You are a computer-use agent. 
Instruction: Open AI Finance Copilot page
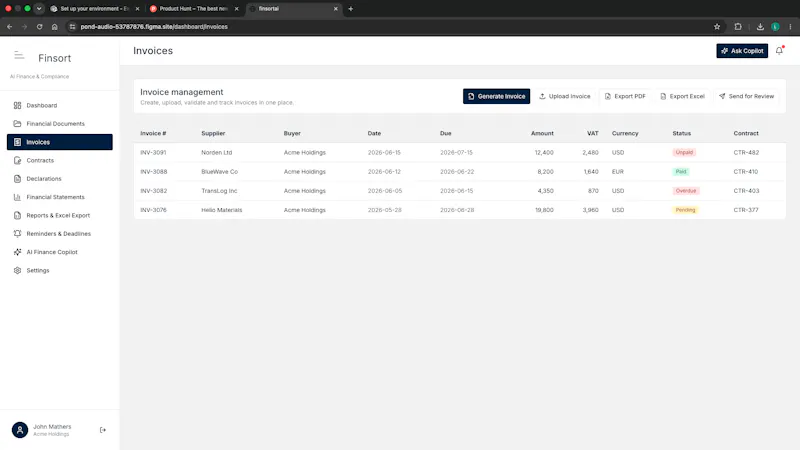[60, 252]
